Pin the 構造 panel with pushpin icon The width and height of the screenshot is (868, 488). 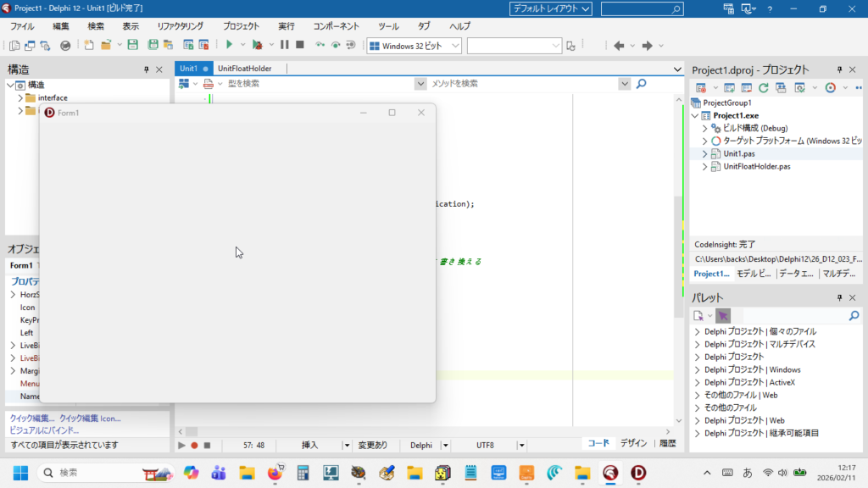(147, 69)
